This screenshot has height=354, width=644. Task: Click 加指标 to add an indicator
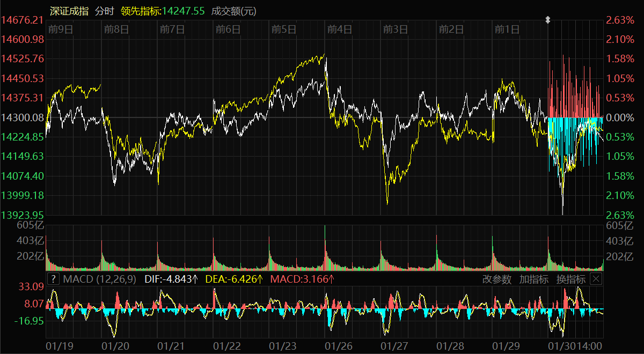[533, 279]
